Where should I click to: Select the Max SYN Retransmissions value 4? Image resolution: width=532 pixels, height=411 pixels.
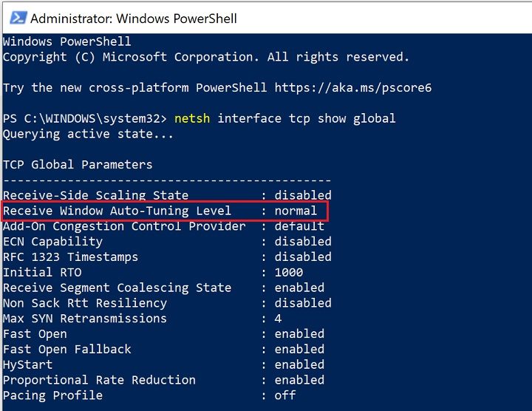[278, 319]
